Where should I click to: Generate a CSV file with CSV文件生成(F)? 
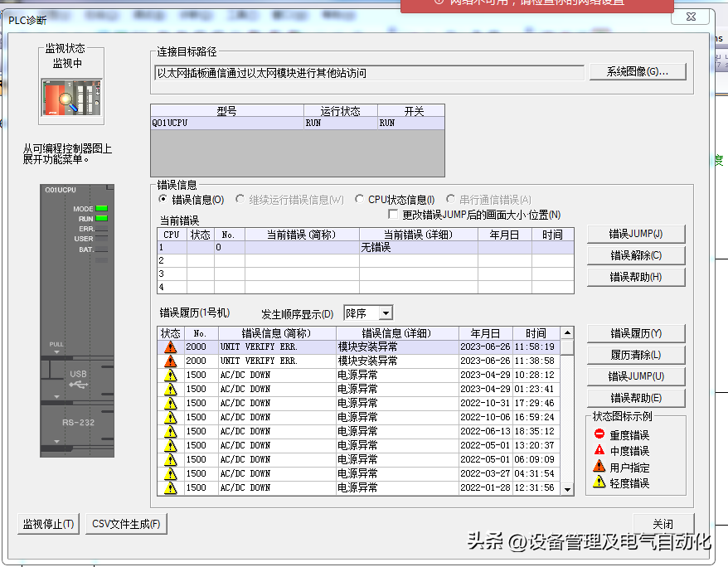[127, 524]
